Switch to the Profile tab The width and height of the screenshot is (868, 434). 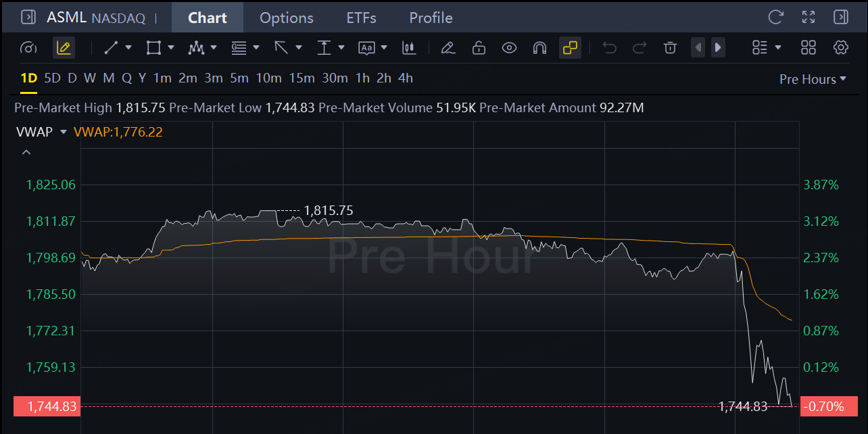point(431,18)
